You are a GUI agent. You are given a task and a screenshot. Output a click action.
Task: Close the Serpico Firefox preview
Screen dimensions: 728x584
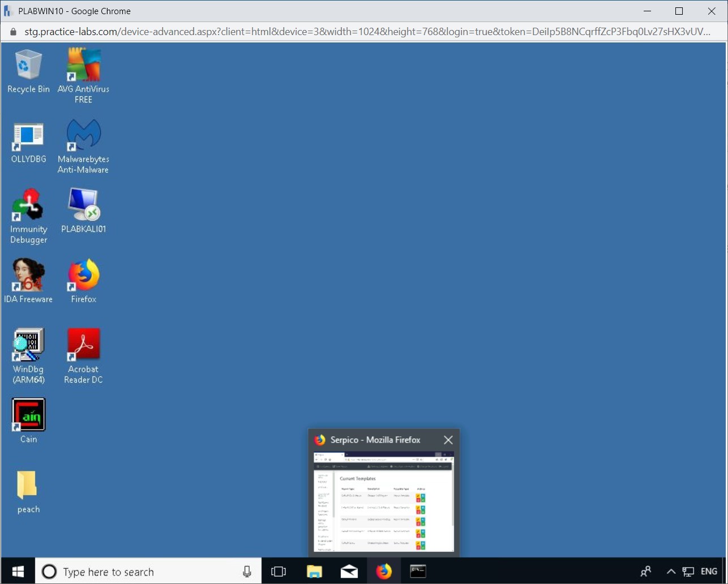click(448, 440)
